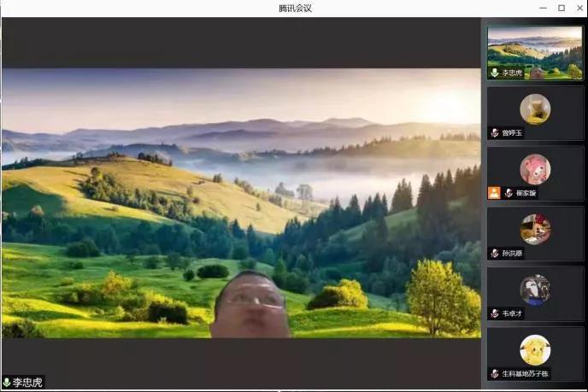Viewport: 588px width, 392px height.
Task: Click the microphone icon in 李忠虎's sidebar thumbnail
Action: [x=494, y=73]
